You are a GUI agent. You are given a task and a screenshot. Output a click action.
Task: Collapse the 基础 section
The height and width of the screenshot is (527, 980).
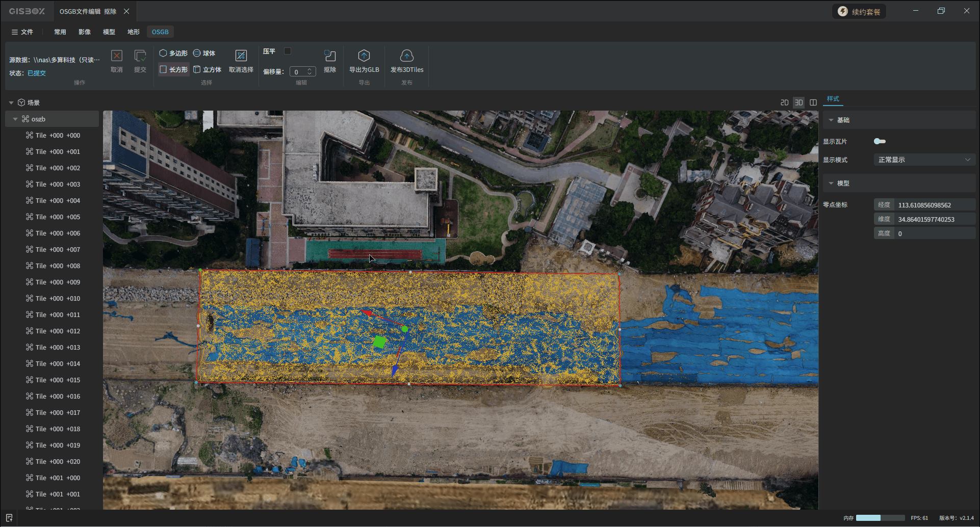(x=831, y=120)
